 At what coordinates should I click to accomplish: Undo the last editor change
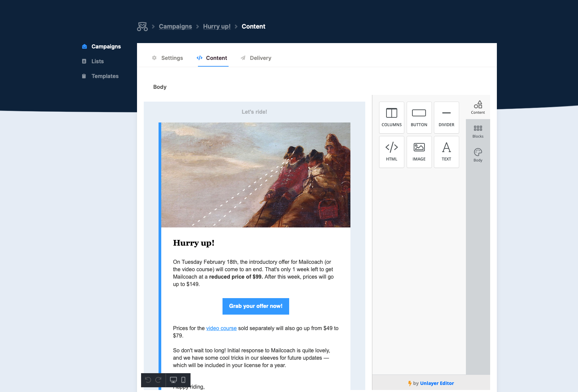pos(148,380)
